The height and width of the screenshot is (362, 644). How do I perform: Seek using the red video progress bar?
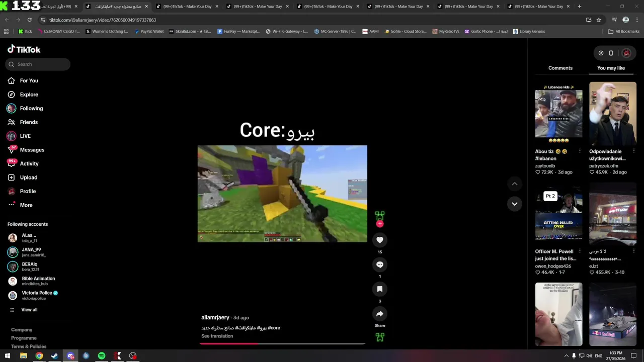[x=282, y=344]
